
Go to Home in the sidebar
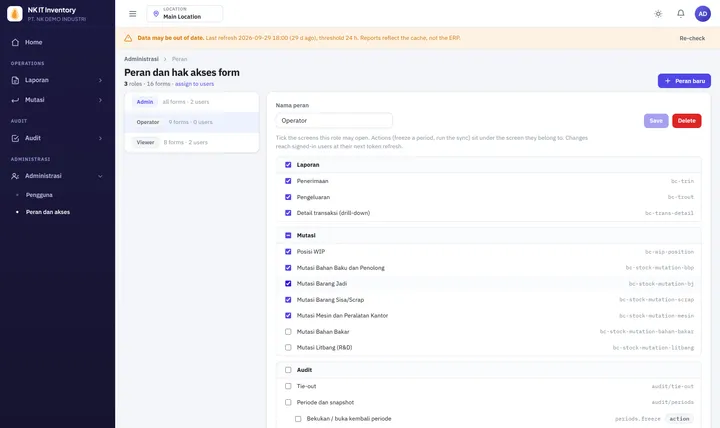click(57, 42)
